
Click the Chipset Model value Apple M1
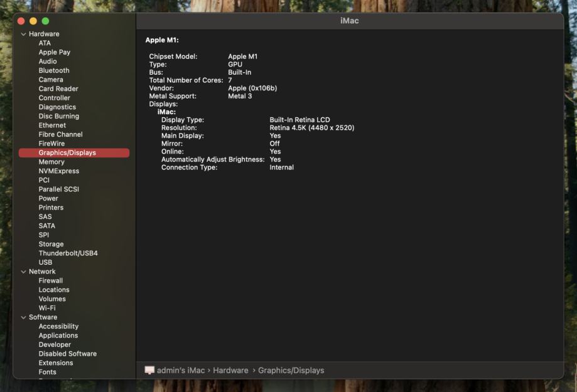click(x=242, y=56)
